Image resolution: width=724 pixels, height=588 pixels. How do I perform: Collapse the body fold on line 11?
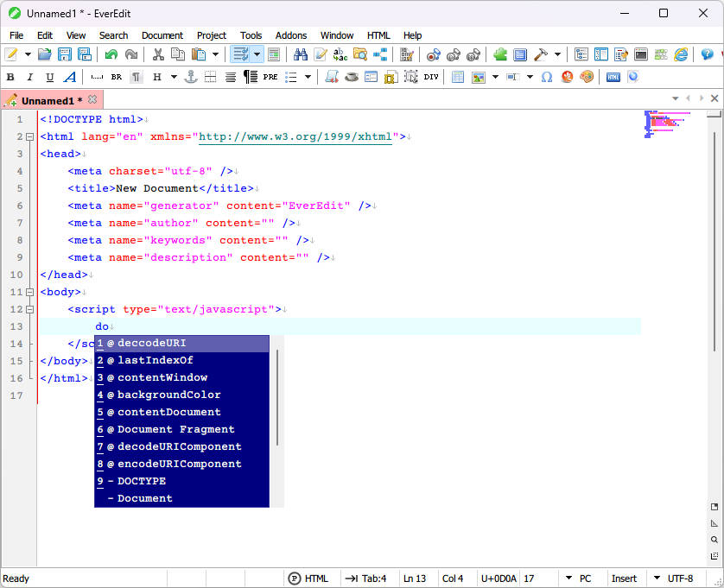[x=30, y=292]
